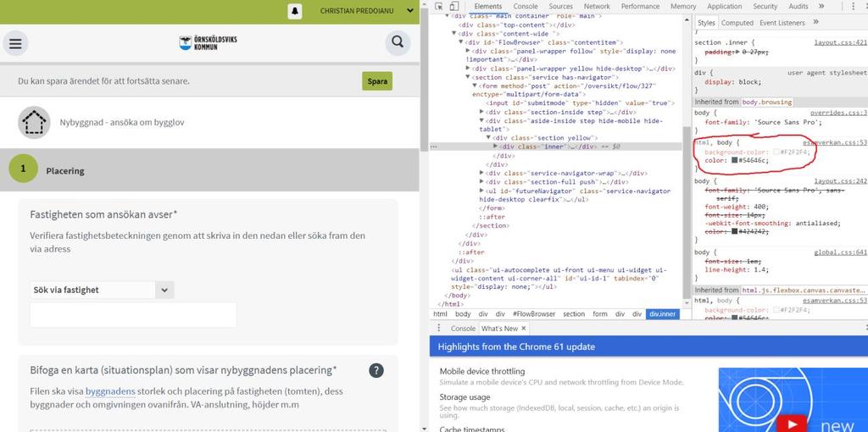The image size is (868, 432).
Task: Open the layout.css:242 source link
Action: click(840, 181)
